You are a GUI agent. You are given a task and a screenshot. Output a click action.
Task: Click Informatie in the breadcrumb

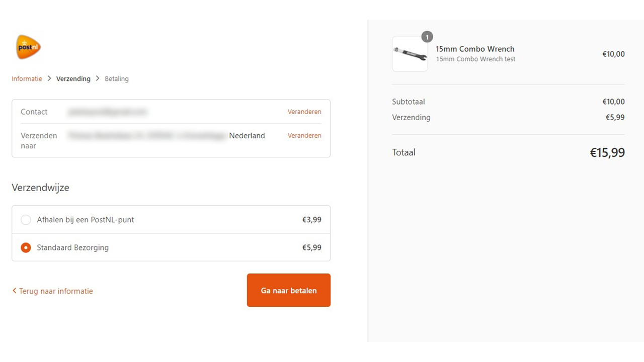coord(27,78)
